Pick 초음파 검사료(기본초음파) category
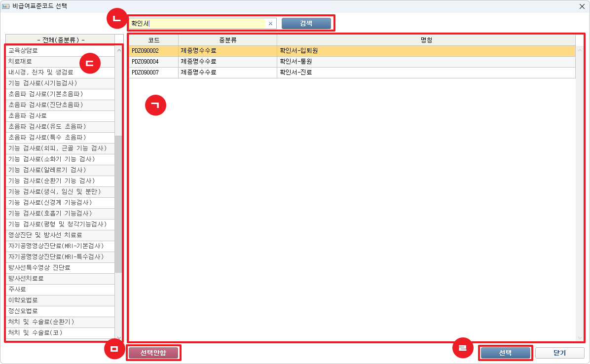590x364 pixels. (x=59, y=94)
